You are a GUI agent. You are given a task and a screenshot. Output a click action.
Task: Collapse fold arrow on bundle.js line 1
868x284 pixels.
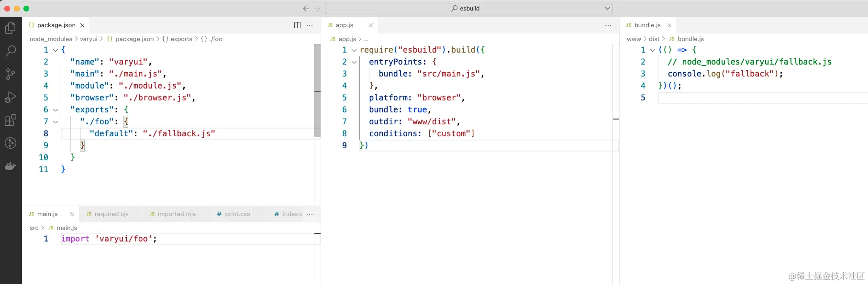tap(653, 50)
